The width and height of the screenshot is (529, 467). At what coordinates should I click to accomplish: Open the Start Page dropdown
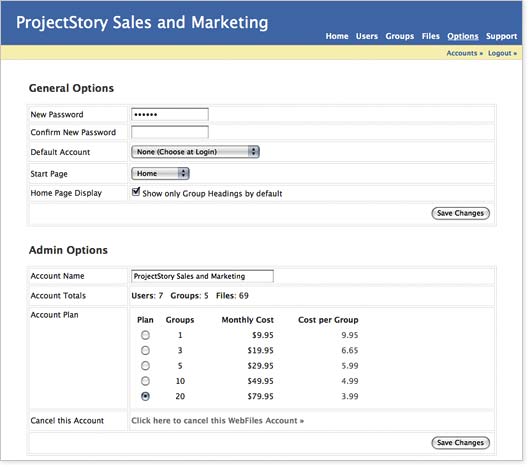click(160, 173)
